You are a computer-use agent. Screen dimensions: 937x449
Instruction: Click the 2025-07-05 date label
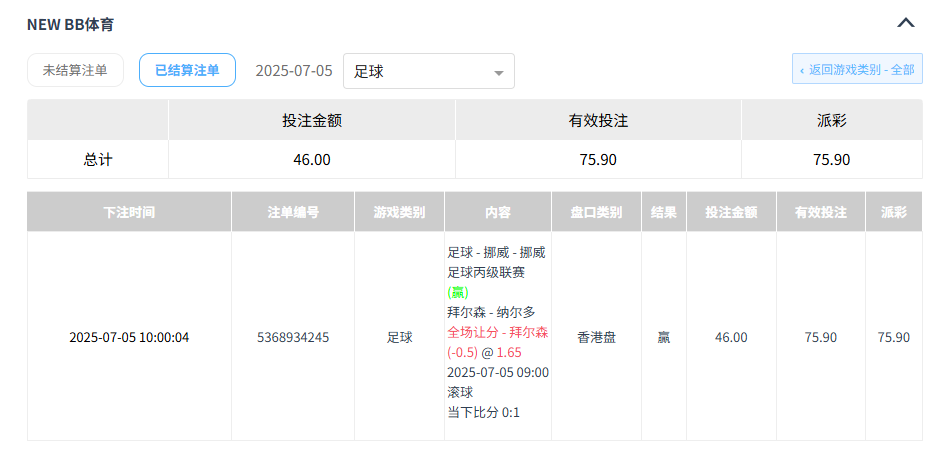point(293,71)
